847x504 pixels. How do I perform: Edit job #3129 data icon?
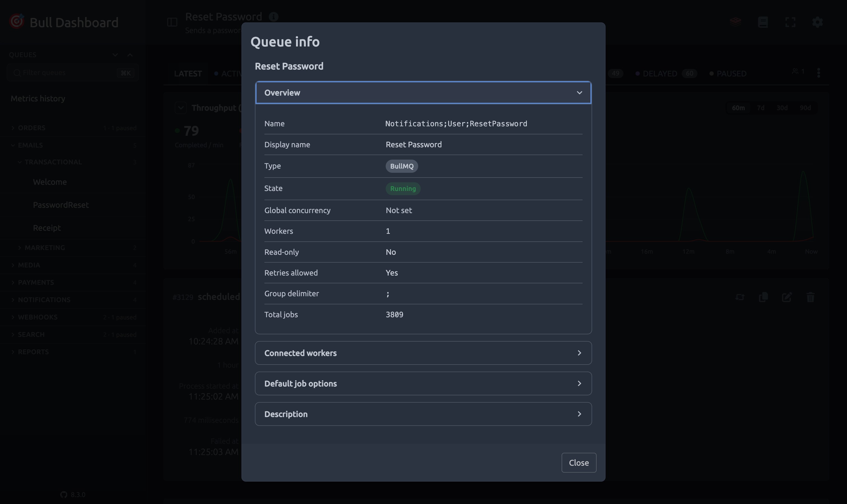[x=787, y=297]
